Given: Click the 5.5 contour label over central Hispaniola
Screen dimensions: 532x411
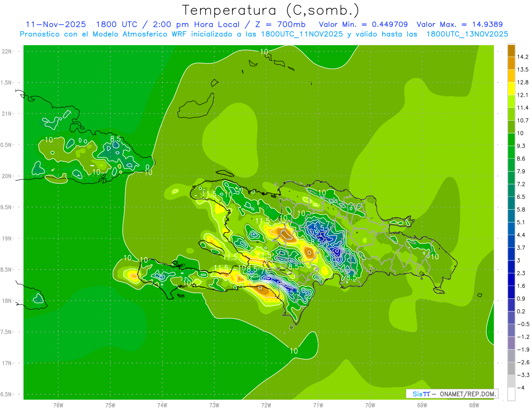Looking at the screenshot, I should 319,227.
